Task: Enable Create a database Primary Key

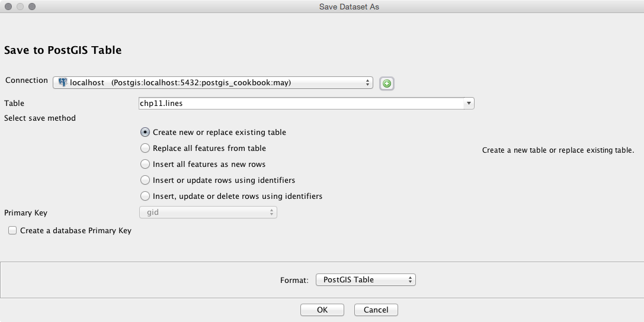Action: pyautogui.click(x=12, y=231)
